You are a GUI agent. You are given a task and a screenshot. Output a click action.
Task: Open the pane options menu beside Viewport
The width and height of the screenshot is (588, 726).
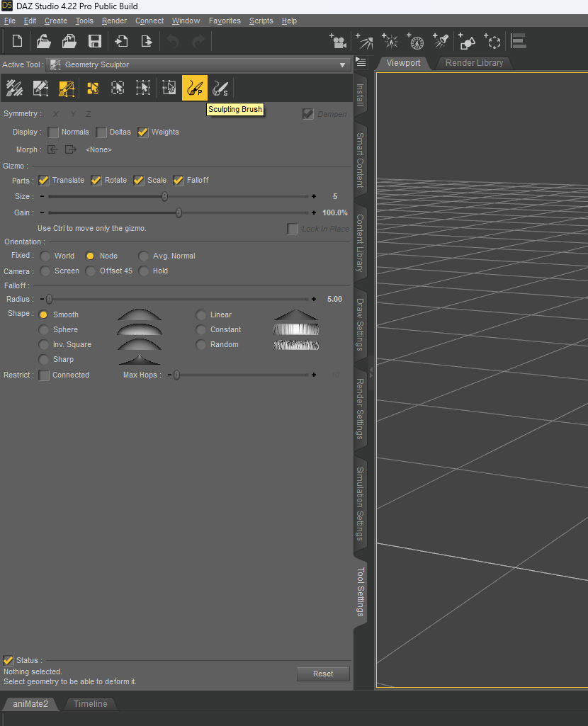[361, 62]
